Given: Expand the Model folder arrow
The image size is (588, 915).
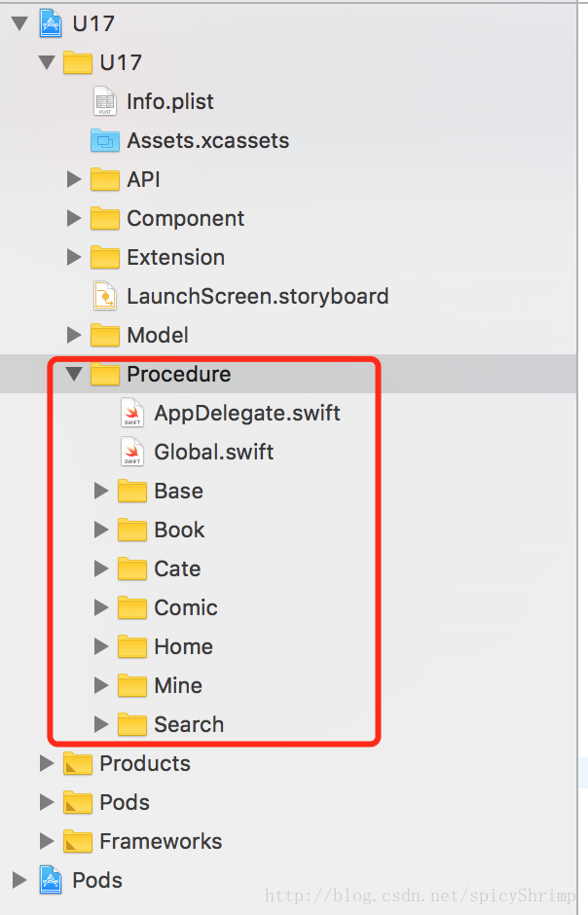Looking at the screenshot, I should (x=74, y=335).
